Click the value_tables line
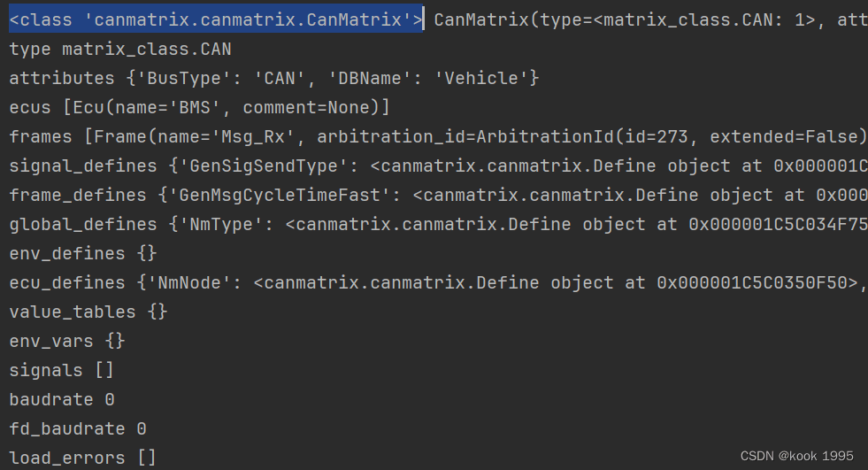 (x=88, y=312)
